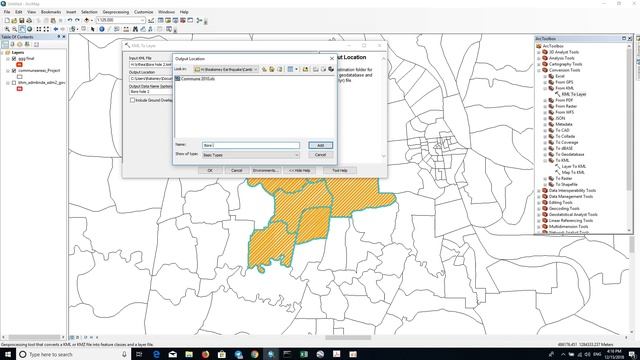Open the view style dropdown arrow in dialog
This screenshot has height=360, width=640.
[296, 69]
